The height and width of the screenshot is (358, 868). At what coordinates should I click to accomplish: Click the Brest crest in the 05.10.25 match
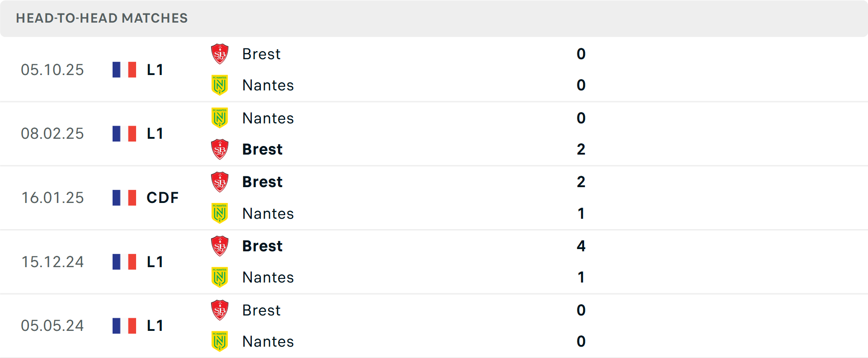click(220, 54)
